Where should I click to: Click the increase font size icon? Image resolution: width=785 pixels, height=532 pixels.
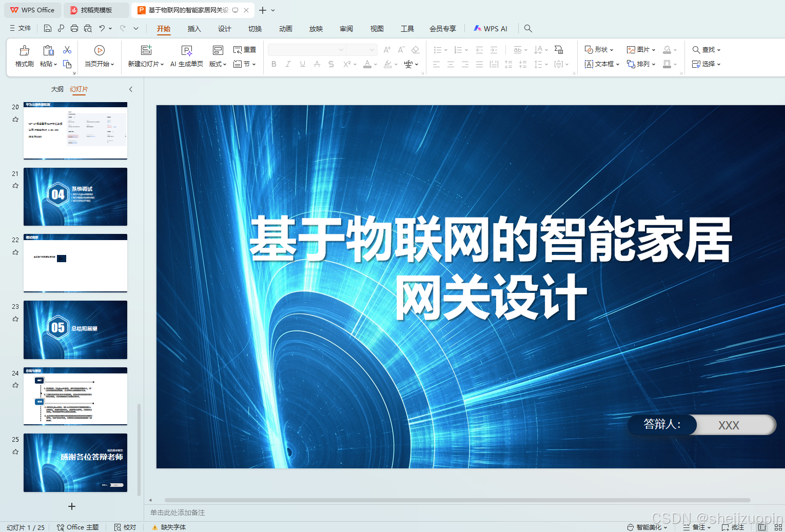tap(387, 50)
